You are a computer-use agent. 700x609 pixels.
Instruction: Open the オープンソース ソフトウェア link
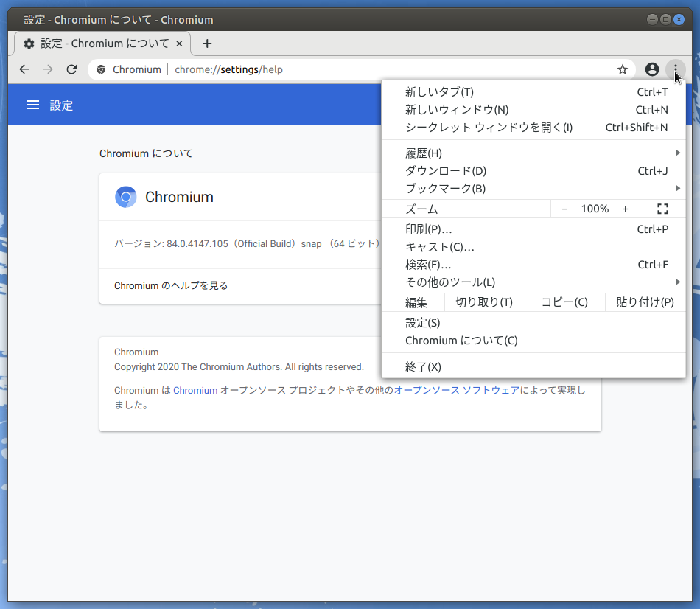(457, 390)
